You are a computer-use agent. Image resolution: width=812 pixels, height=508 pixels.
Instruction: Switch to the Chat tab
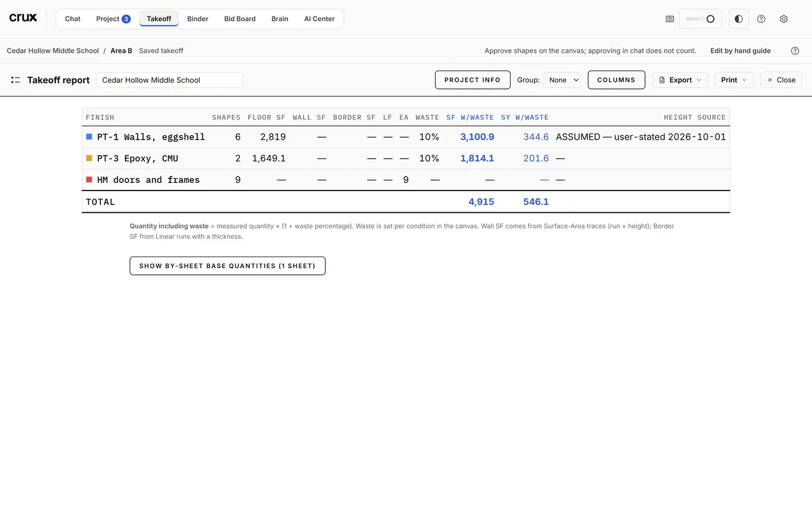coord(73,19)
